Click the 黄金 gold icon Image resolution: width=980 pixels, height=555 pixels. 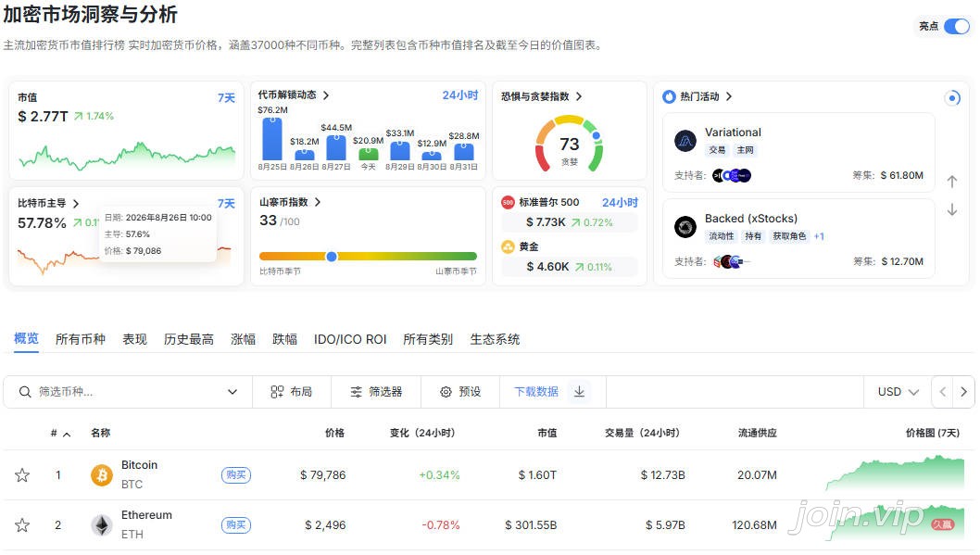[508, 246]
